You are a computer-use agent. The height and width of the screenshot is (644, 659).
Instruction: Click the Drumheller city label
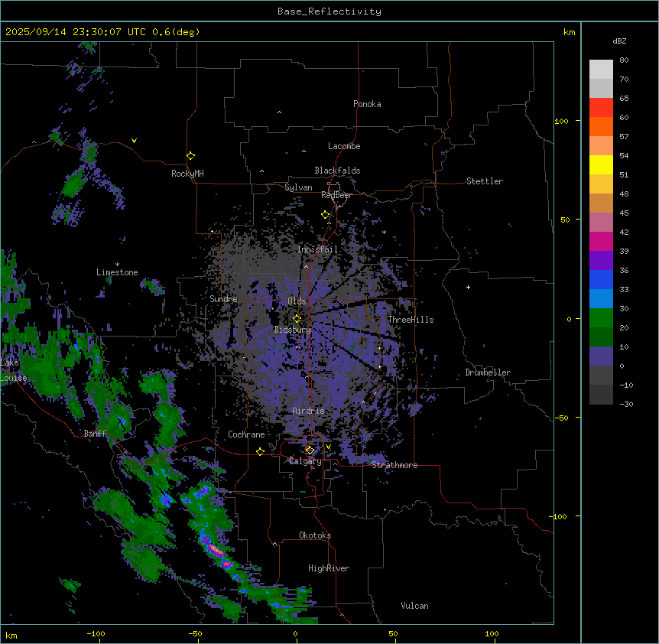click(488, 372)
